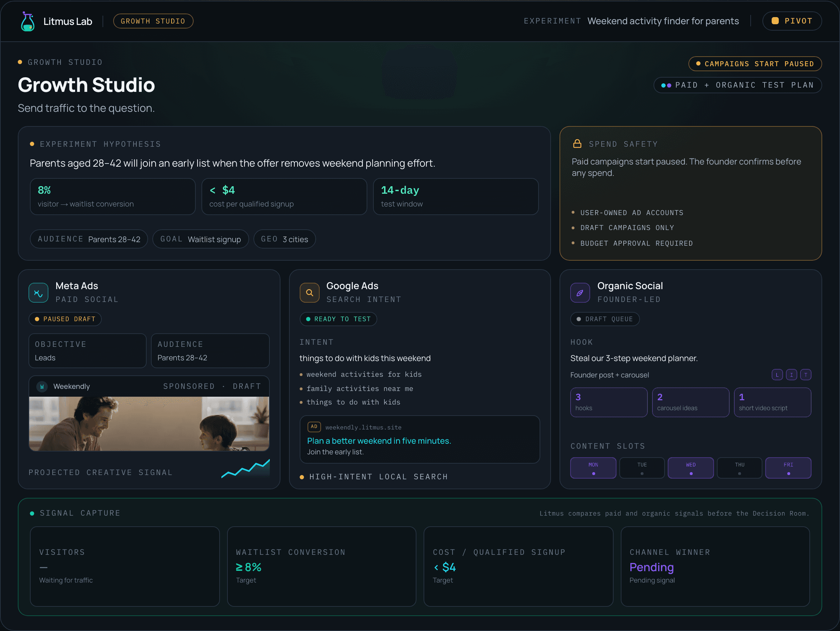
Task: Toggle the THU content slot
Action: pyautogui.click(x=739, y=468)
